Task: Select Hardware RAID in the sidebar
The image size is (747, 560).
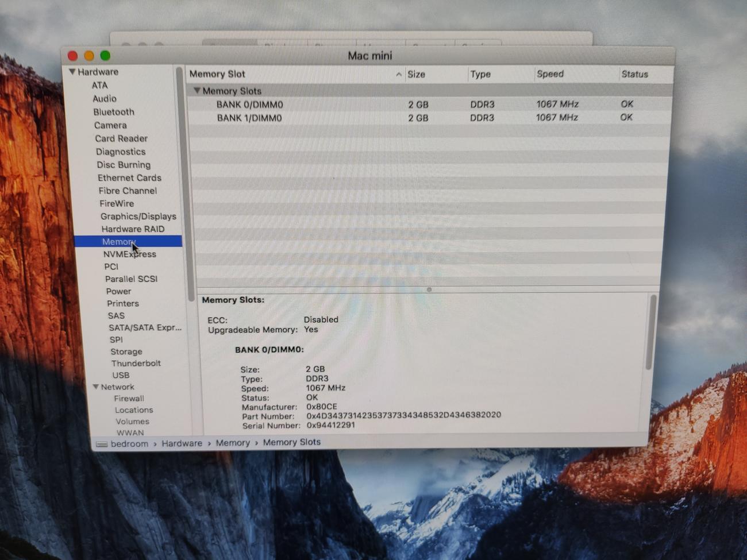Action: tap(133, 229)
